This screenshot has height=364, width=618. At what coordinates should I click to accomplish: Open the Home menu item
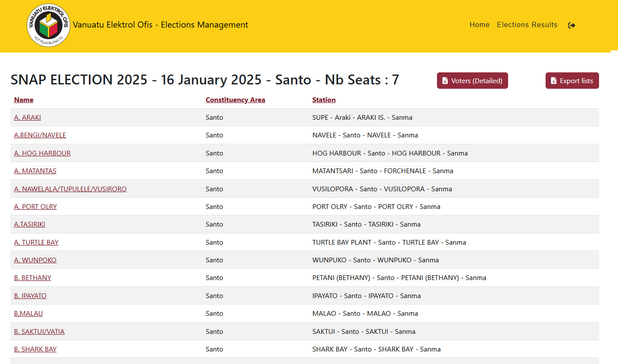(x=479, y=25)
